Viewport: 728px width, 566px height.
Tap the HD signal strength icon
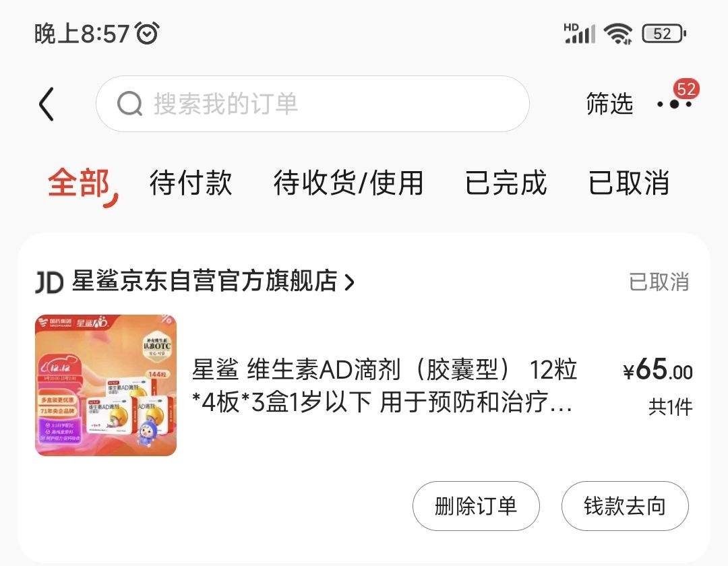(x=580, y=34)
